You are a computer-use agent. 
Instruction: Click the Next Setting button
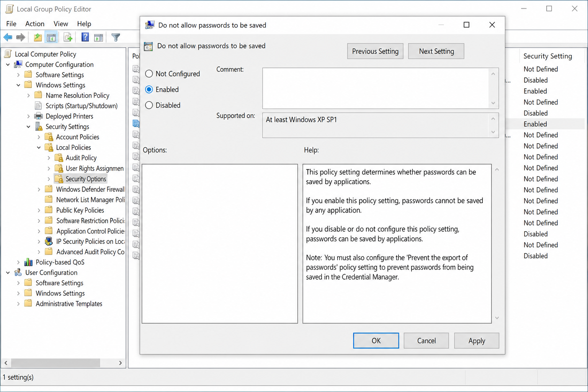[x=436, y=51]
